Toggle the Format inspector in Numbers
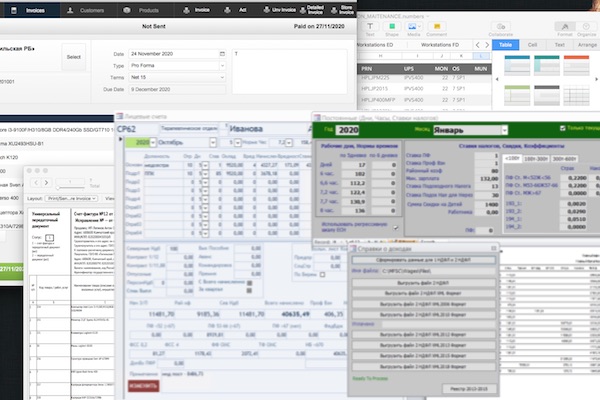 point(564,26)
